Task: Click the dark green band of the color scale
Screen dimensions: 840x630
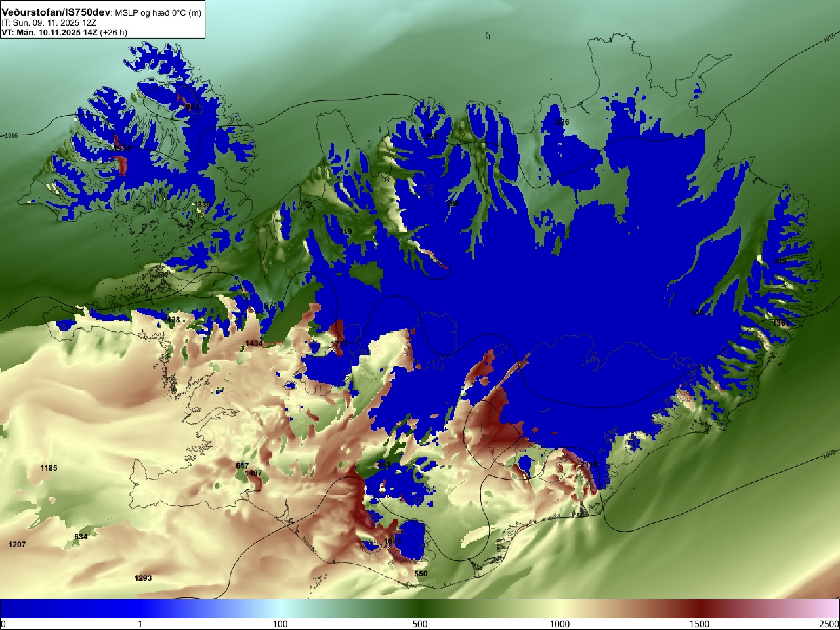Action: (420, 608)
